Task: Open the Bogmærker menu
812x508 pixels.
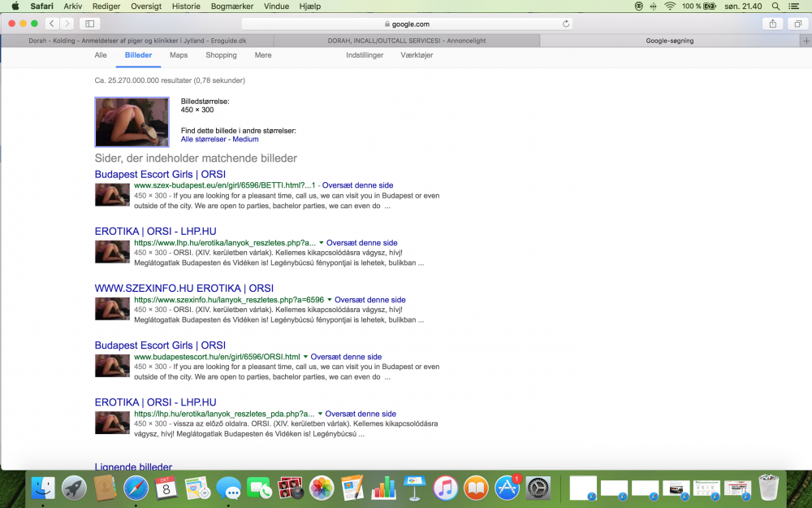Action: [232, 7]
